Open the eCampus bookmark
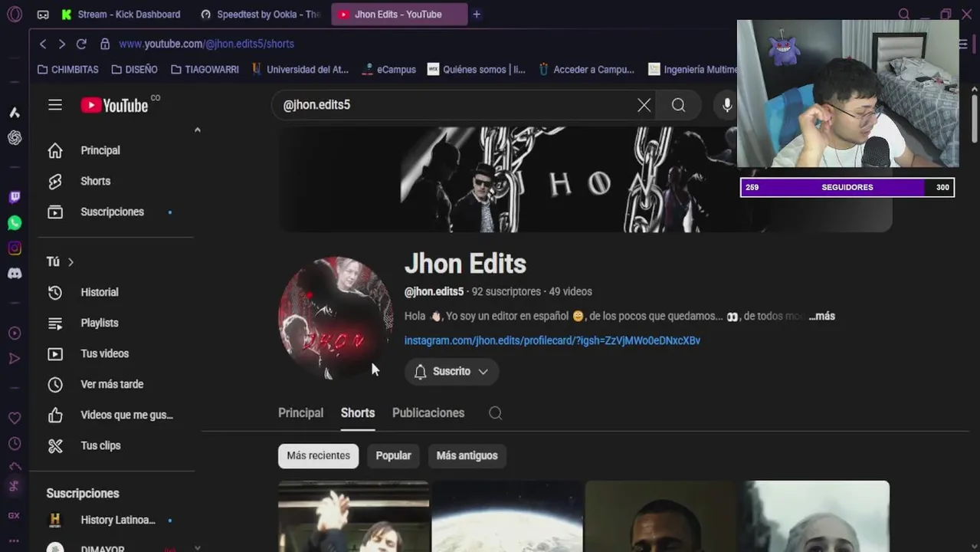 [388, 70]
